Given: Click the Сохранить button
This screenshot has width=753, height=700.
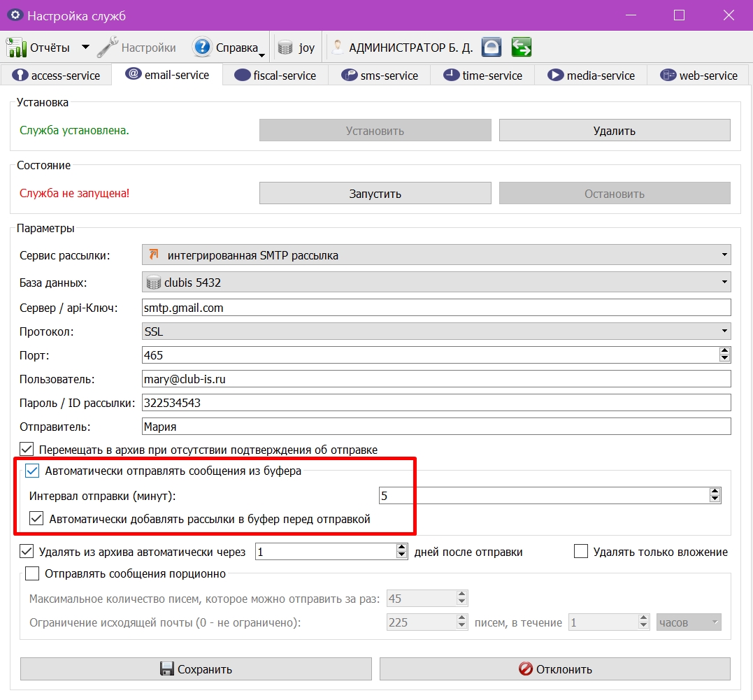Looking at the screenshot, I should pyautogui.click(x=196, y=669).
